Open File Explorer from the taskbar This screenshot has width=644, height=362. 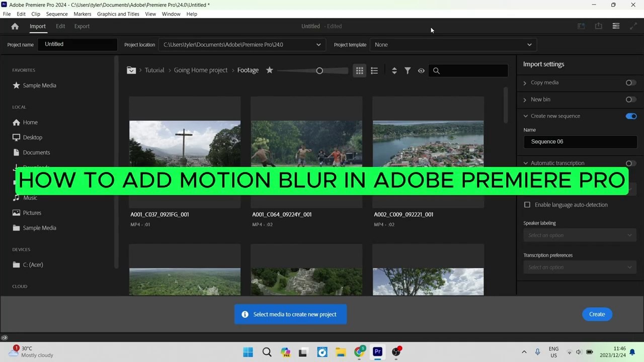point(341,352)
